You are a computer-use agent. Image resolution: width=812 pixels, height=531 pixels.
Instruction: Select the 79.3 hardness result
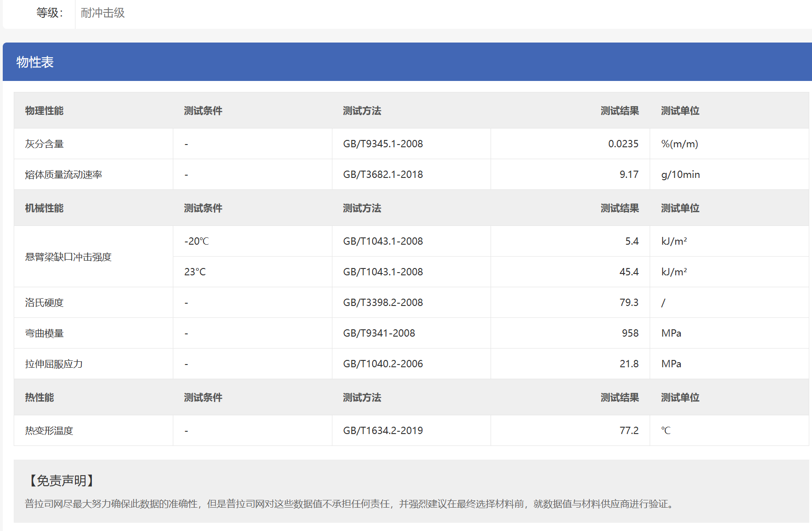pyautogui.click(x=629, y=302)
